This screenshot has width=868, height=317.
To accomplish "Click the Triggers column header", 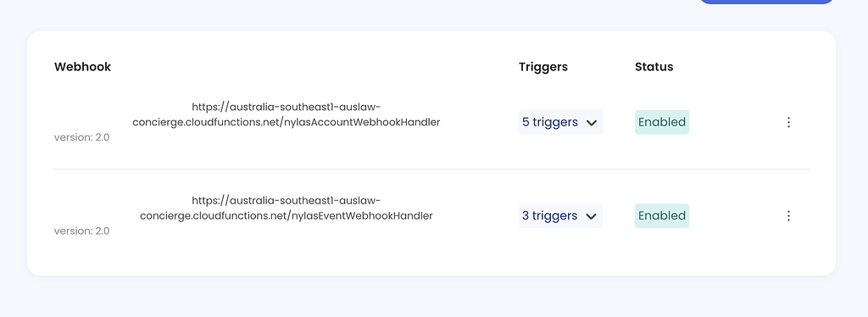I will pos(543,67).
